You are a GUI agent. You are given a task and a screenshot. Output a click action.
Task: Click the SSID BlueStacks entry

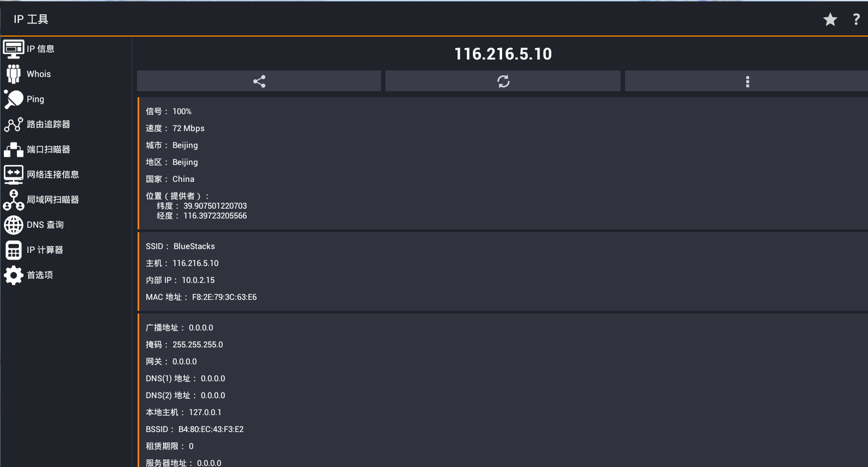[180, 246]
